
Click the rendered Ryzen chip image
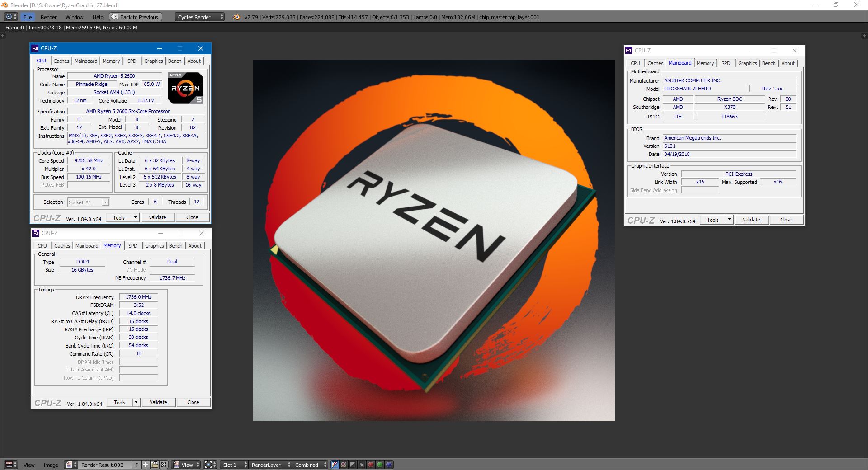(x=434, y=240)
